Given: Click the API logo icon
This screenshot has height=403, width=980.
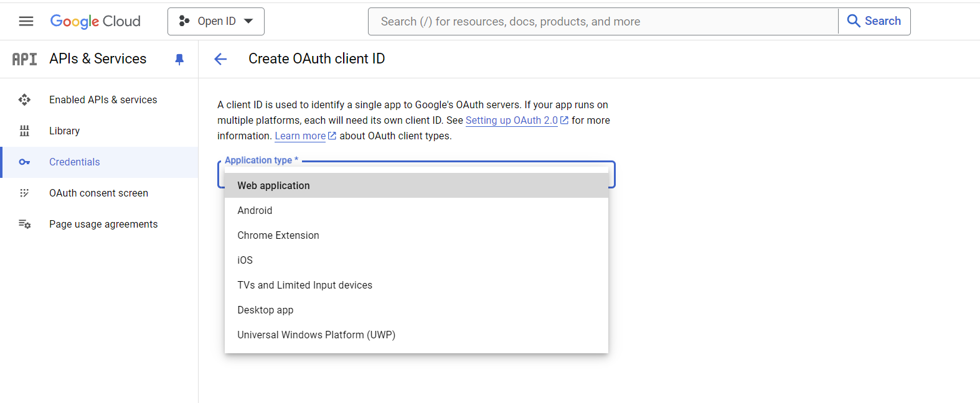Looking at the screenshot, I should tap(25, 59).
